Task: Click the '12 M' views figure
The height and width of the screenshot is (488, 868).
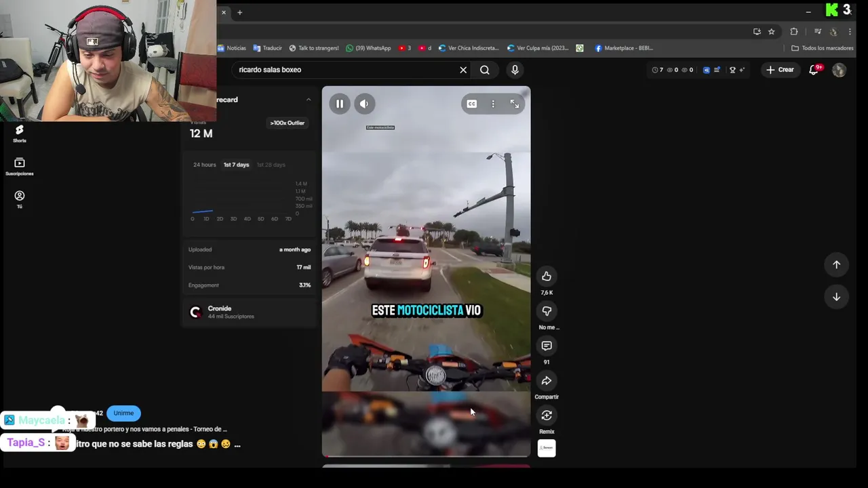Action: tap(201, 134)
